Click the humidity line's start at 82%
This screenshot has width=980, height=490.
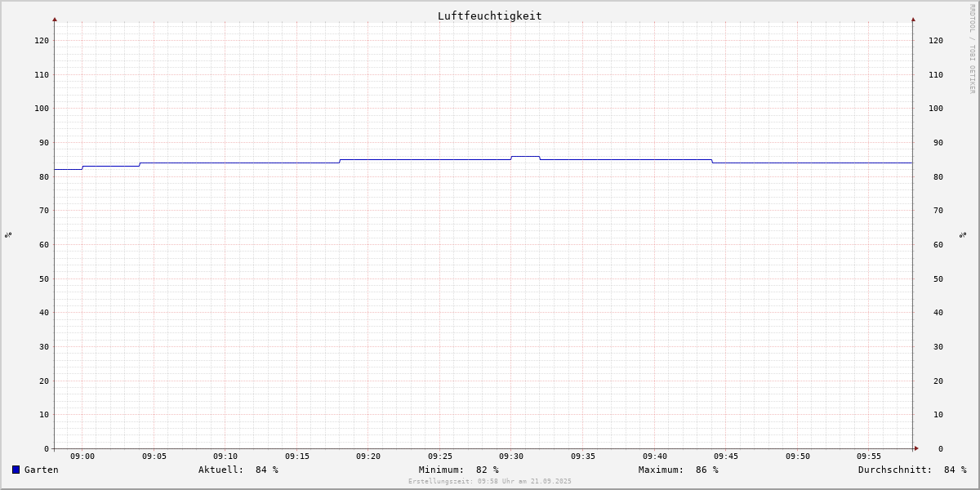click(68, 169)
